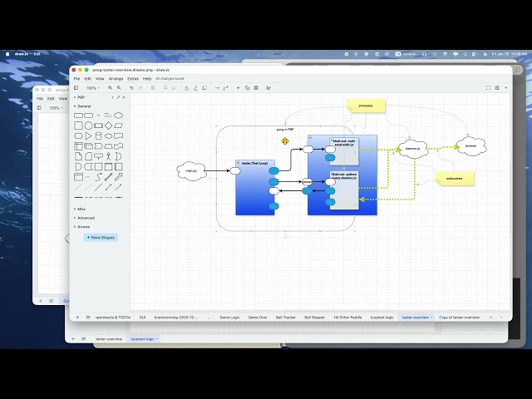Image resolution: width=532 pixels, height=399 pixels.
Task: Open the waypoints connector style tool
Action: pyautogui.click(x=225, y=88)
